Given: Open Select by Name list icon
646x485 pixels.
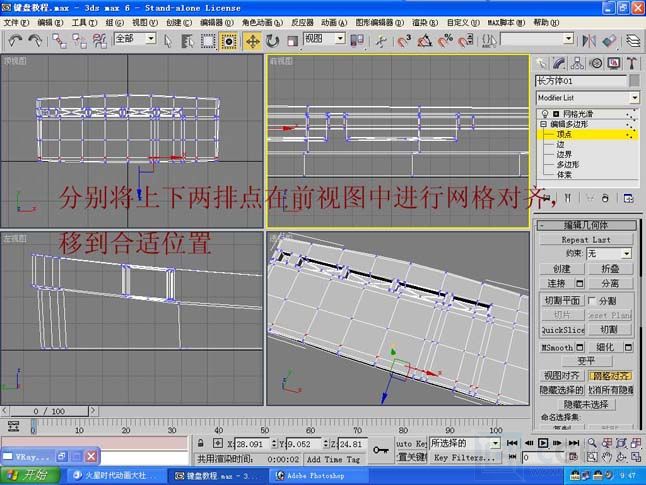Looking at the screenshot, I should 187,41.
